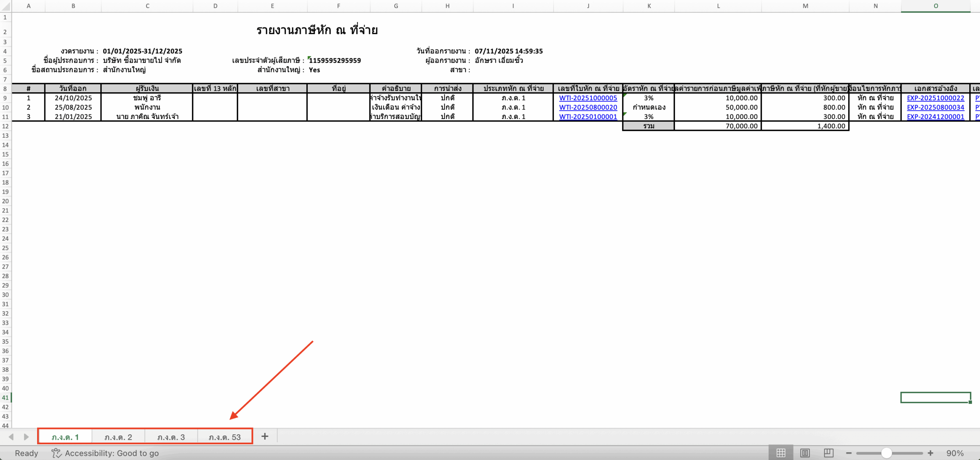Follow the EXP-20250800034 reference link
Viewport: 980px width, 460px height.
coord(935,107)
